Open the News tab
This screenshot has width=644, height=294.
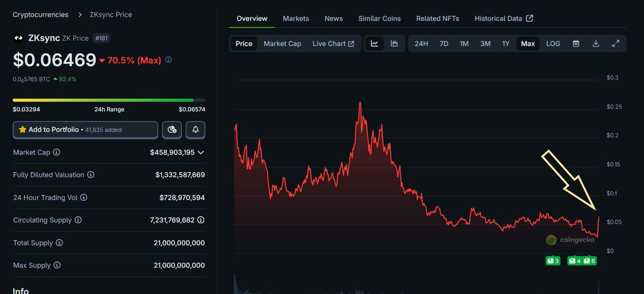tap(333, 18)
